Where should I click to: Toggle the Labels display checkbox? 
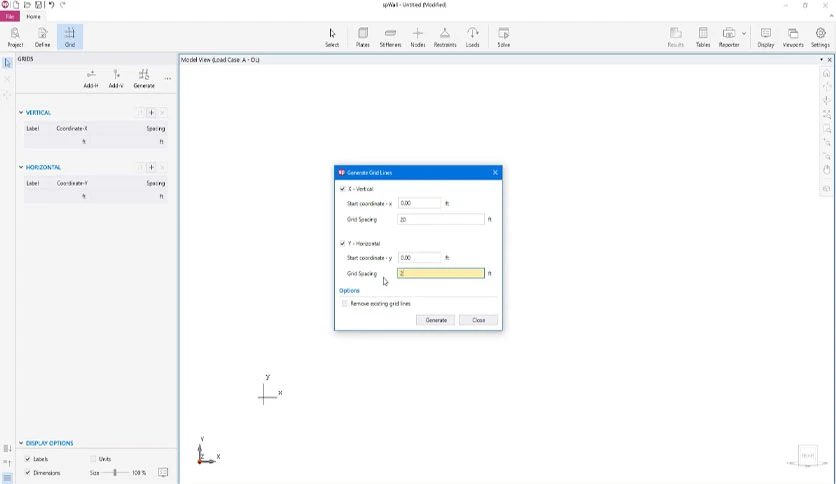pyautogui.click(x=28, y=458)
